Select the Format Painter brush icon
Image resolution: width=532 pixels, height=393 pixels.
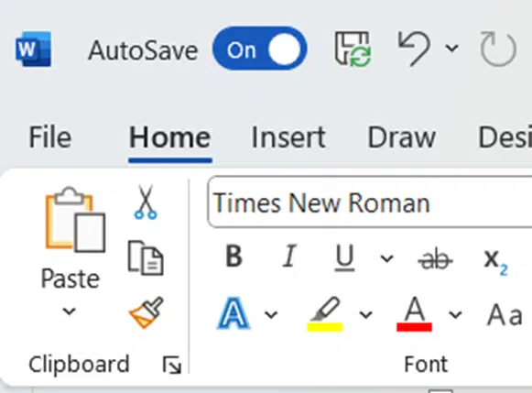point(147,312)
